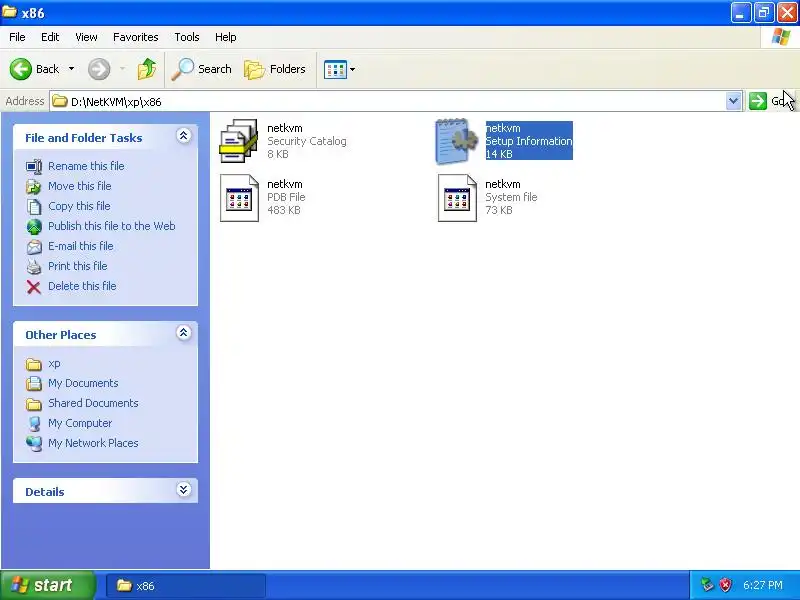
Task: Open the View menu
Action: click(x=86, y=37)
